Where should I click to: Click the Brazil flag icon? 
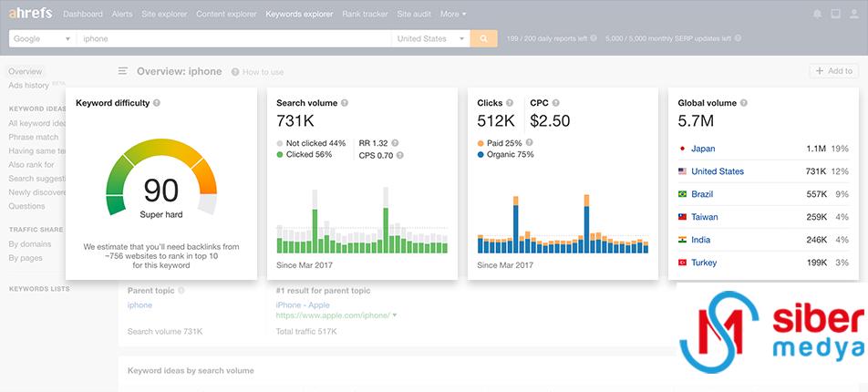pyautogui.click(x=682, y=194)
